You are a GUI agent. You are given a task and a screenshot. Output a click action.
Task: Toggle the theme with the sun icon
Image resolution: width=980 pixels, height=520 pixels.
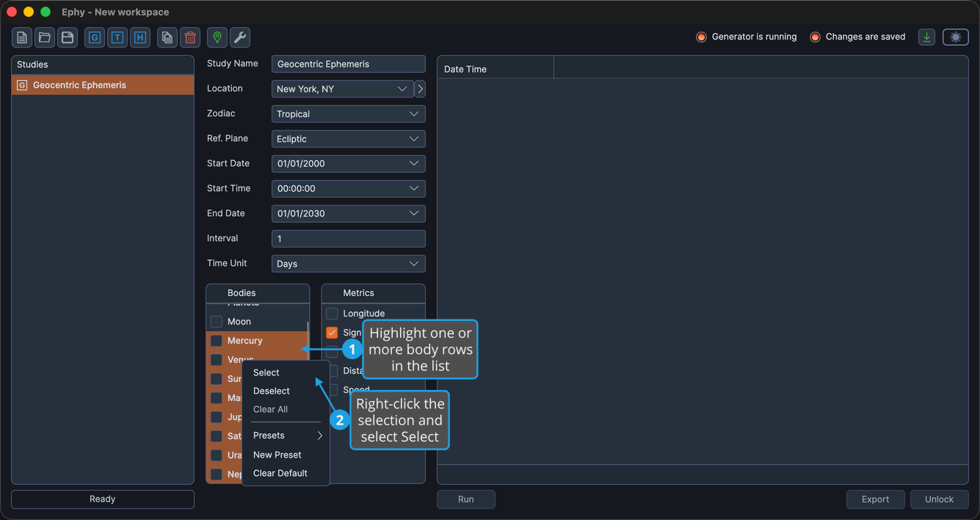coord(956,37)
